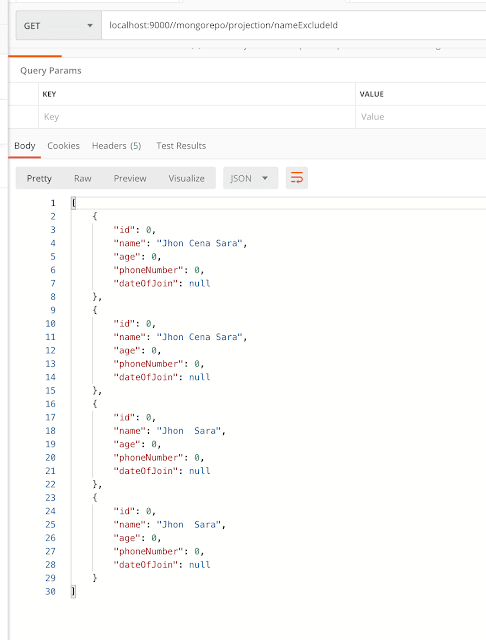486x640 pixels.
Task: Select the Preview view mode
Action: pos(130,178)
